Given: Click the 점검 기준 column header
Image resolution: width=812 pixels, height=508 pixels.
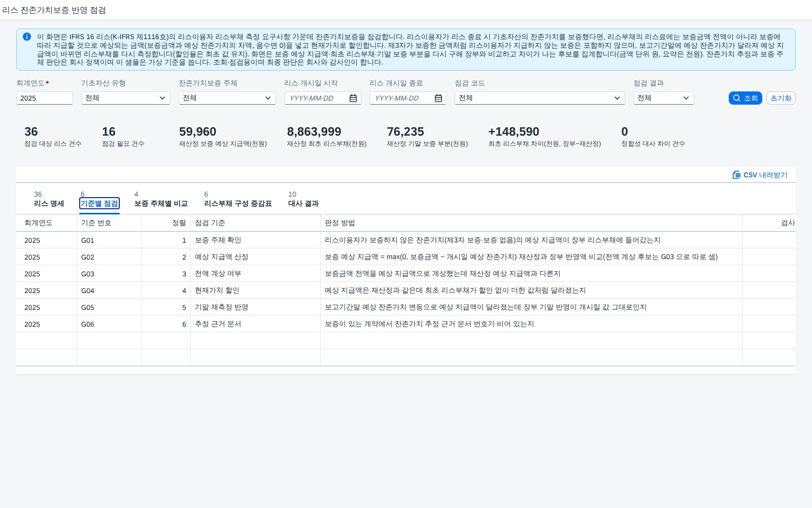Looking at the screenshot, I should tap(256, 223).
